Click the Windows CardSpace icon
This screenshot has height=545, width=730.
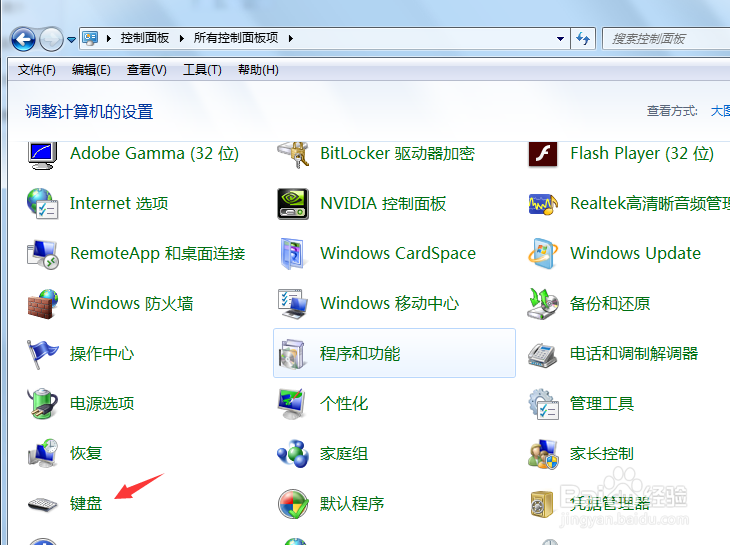click(293, 254)
